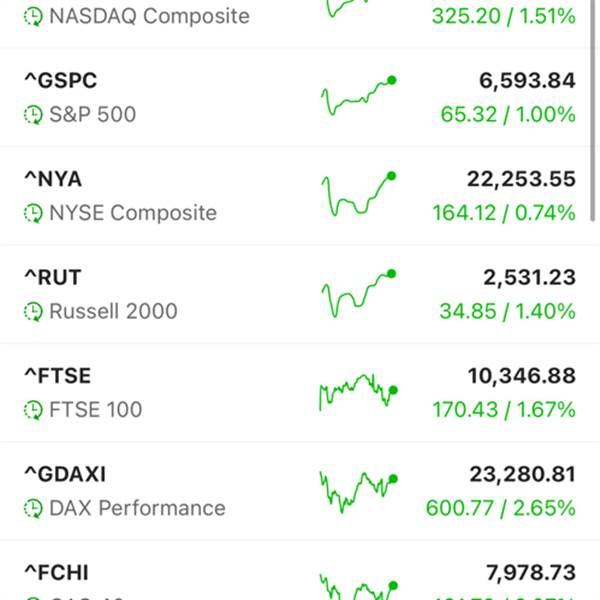Tap the ^RUT ticker symbol

click(53, 277)
